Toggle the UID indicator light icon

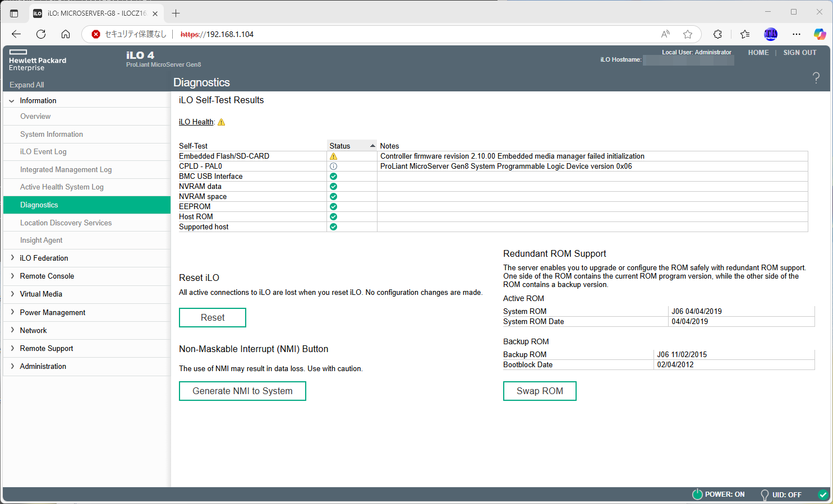764,494
